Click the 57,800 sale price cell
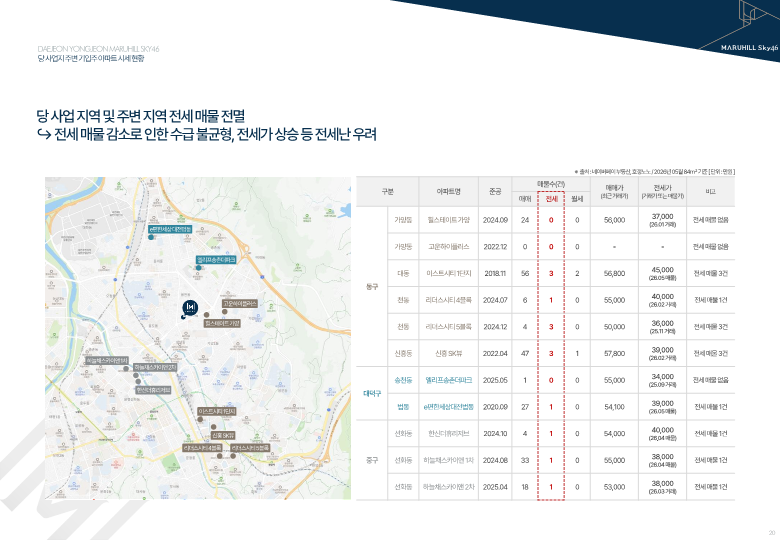 614,354
